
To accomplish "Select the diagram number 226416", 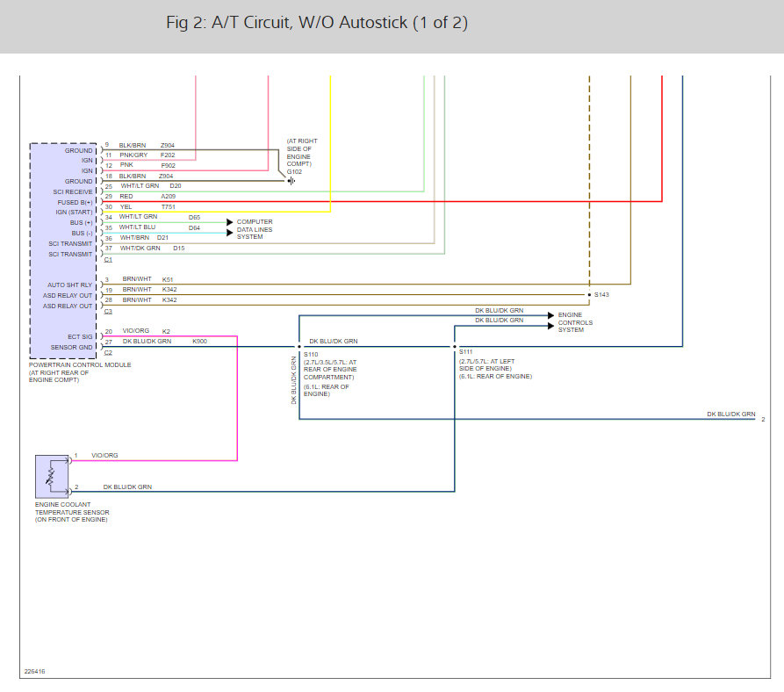I will [34, 672].
